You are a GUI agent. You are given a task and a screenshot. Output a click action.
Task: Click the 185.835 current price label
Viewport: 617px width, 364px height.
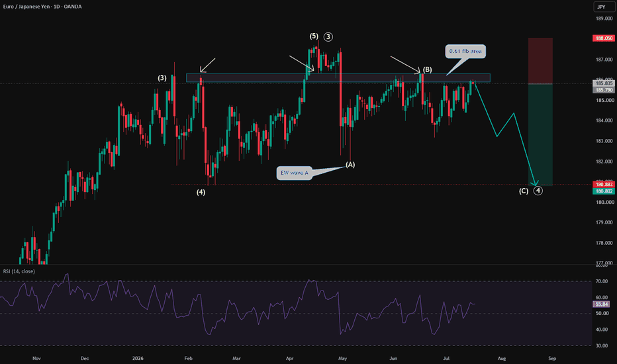click(x=604, y=83)
